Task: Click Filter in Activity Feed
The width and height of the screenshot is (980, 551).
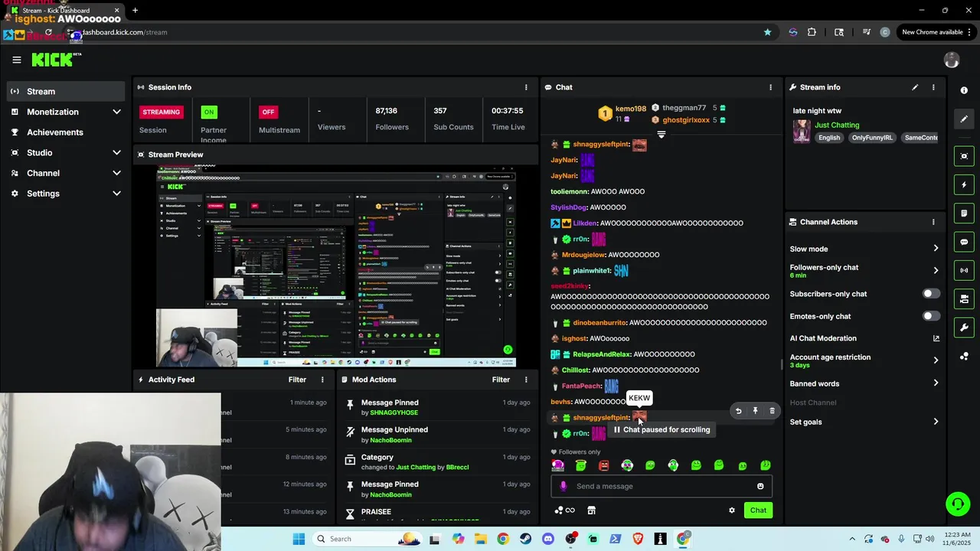Action: click(297, 380)
